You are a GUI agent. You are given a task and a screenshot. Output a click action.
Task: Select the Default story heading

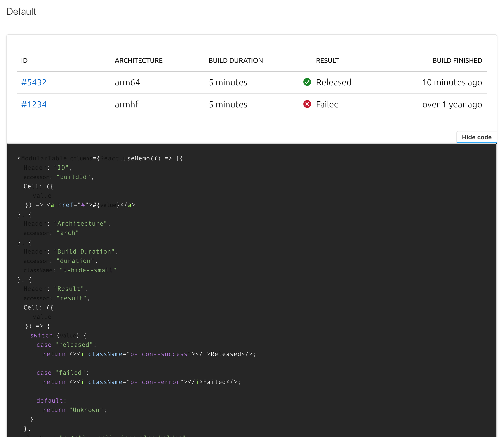(x=21, y=11)
